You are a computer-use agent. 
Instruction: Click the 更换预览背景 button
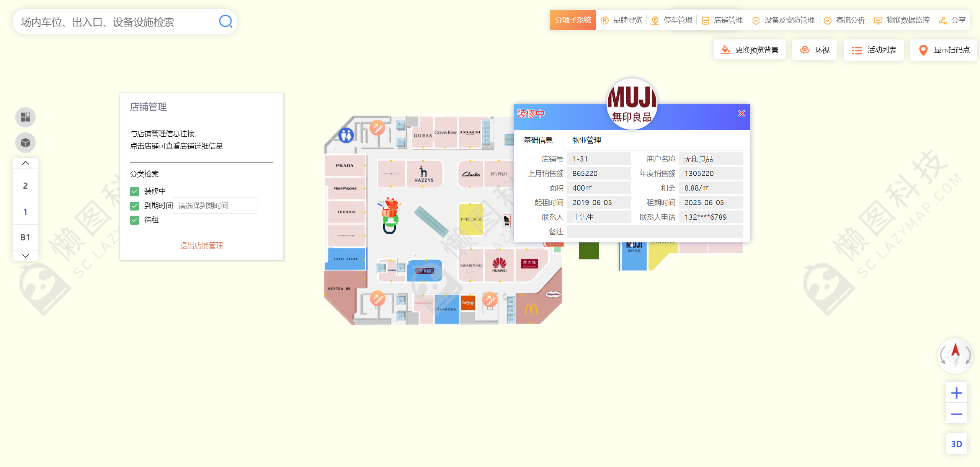pos(750,50)
